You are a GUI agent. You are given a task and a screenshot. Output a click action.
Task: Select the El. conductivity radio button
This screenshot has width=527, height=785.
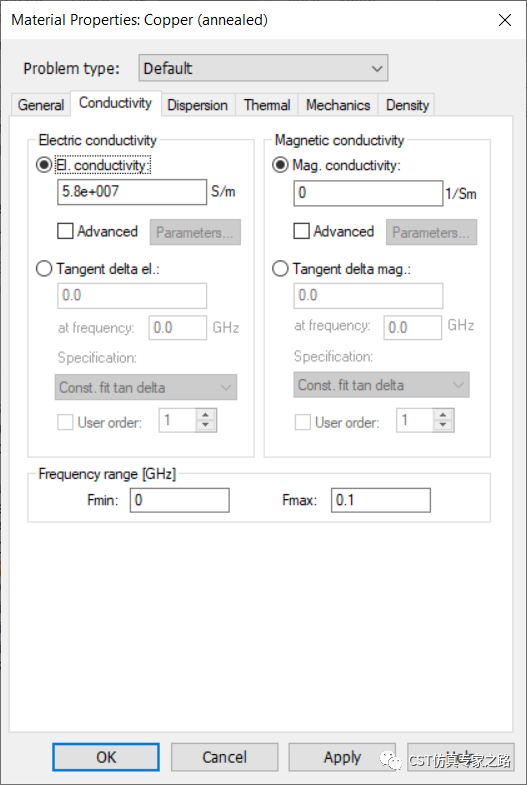[45, 165]
